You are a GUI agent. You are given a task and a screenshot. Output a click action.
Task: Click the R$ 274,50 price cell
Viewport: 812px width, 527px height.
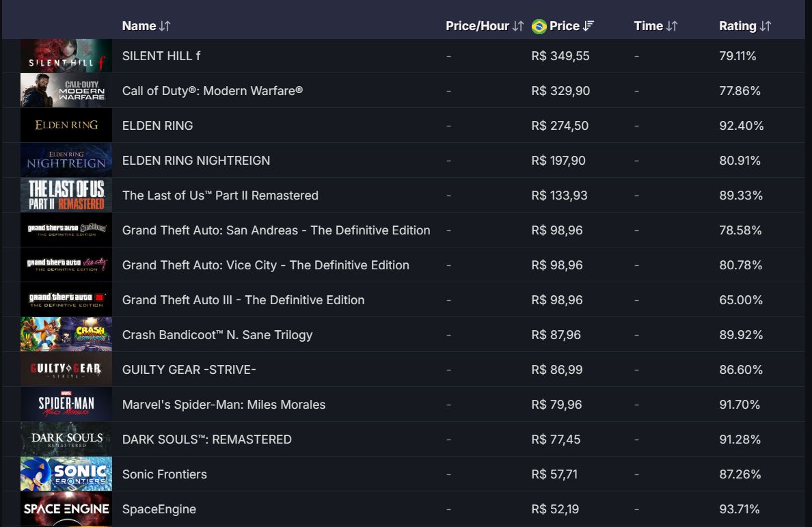click(560, 125)
